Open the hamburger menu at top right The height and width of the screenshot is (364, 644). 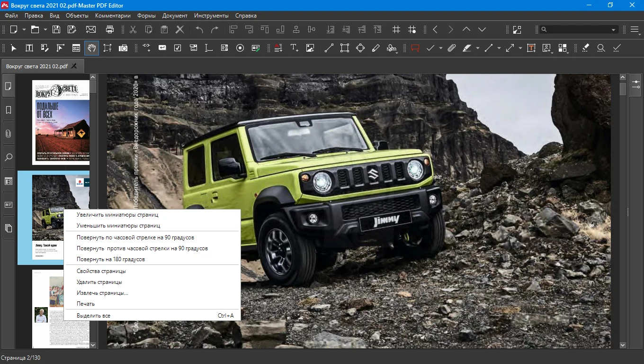(635, 29)
